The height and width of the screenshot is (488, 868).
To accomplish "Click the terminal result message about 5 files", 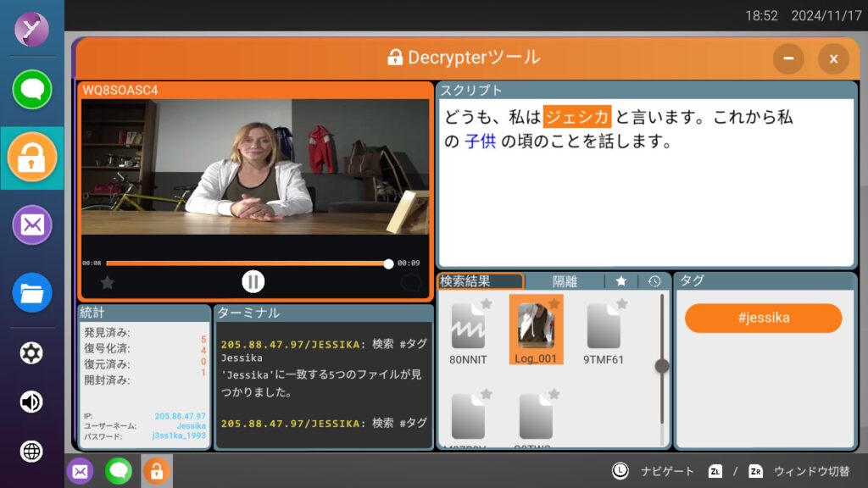I will (321, 384).
